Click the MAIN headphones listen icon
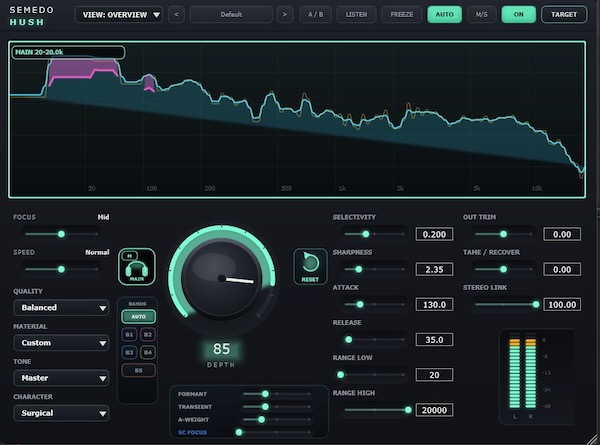This screenshot has width=600, height=445. click(x=137, y=270)
